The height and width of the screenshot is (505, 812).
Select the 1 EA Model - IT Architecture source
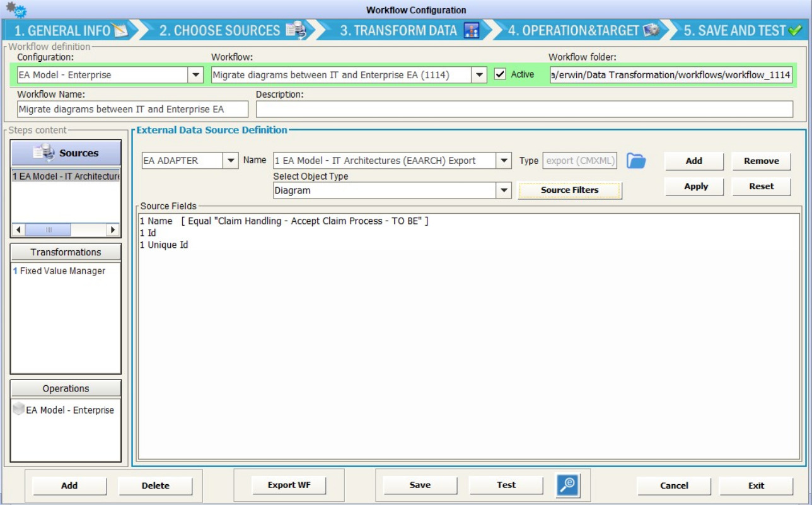(x=66, y=177)
